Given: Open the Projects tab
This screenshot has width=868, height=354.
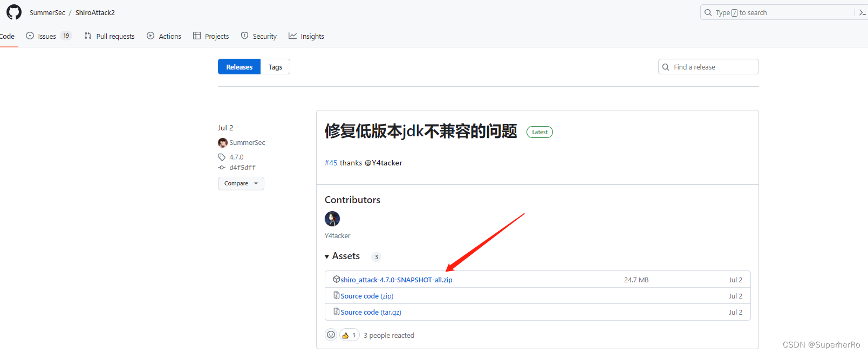Looking at the screenshot, I should coord(211,36).
